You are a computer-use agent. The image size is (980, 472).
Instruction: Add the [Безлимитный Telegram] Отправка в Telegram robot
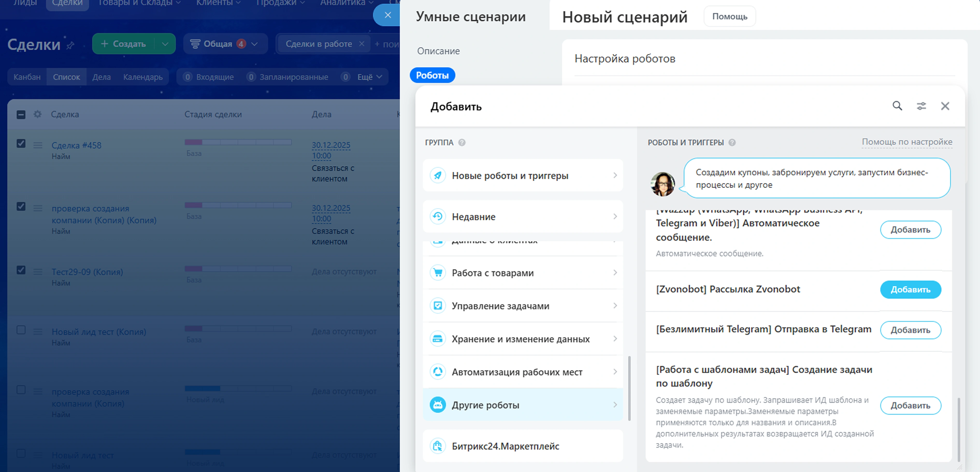point(910,330)
